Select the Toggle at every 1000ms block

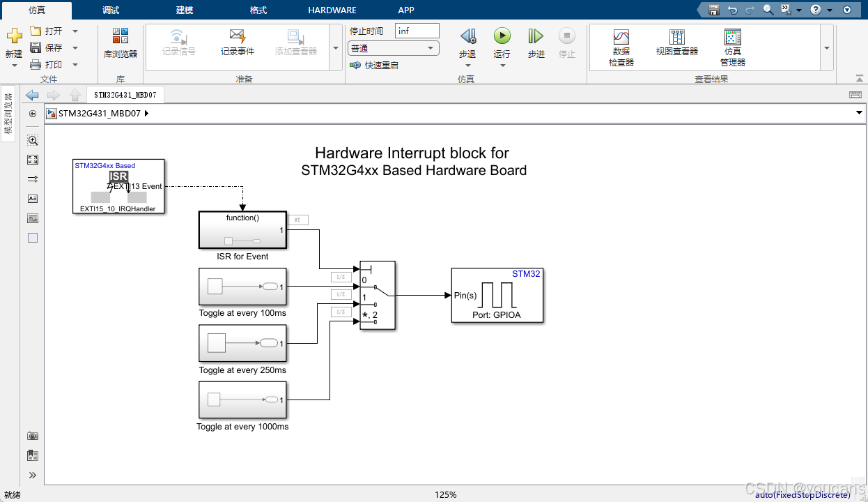coord(242,400)
